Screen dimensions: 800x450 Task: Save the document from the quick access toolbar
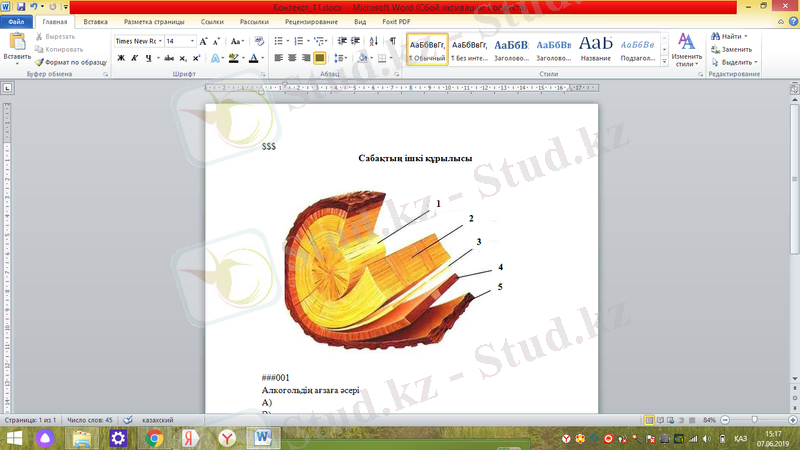click(21, 7)
